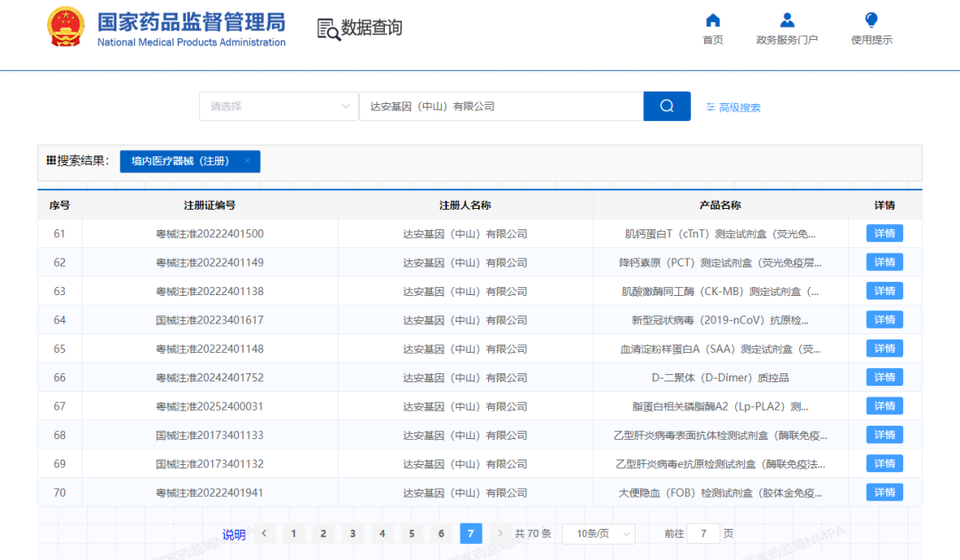Open the 请选择 category dropdown
The width and height of the screenshot is (960, 560).
[278, 107]
